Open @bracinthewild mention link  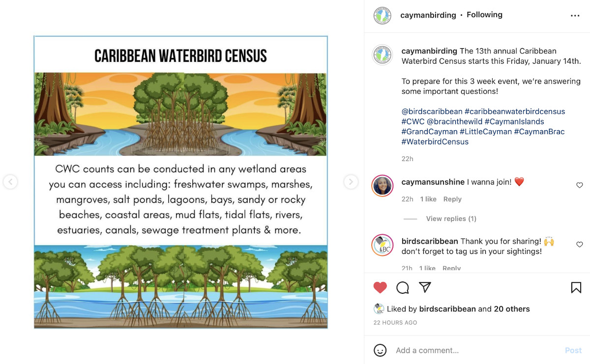[454, 121]
